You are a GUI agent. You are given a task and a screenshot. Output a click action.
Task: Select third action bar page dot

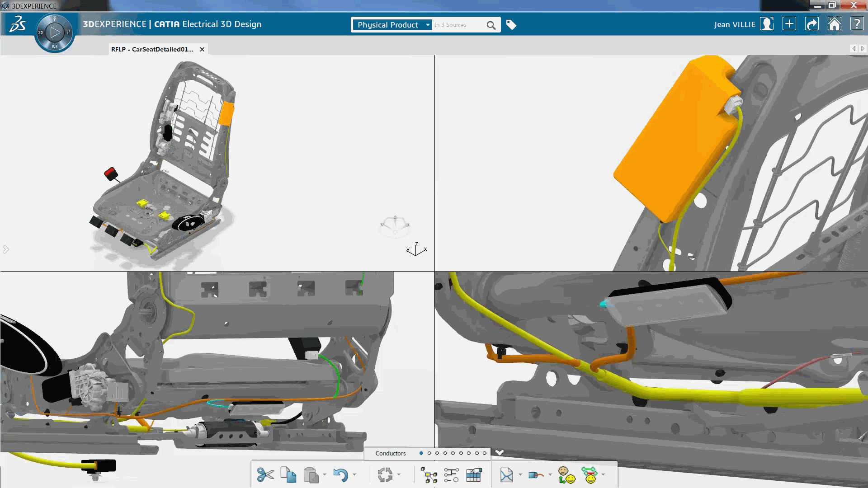(x=437, y=453)
